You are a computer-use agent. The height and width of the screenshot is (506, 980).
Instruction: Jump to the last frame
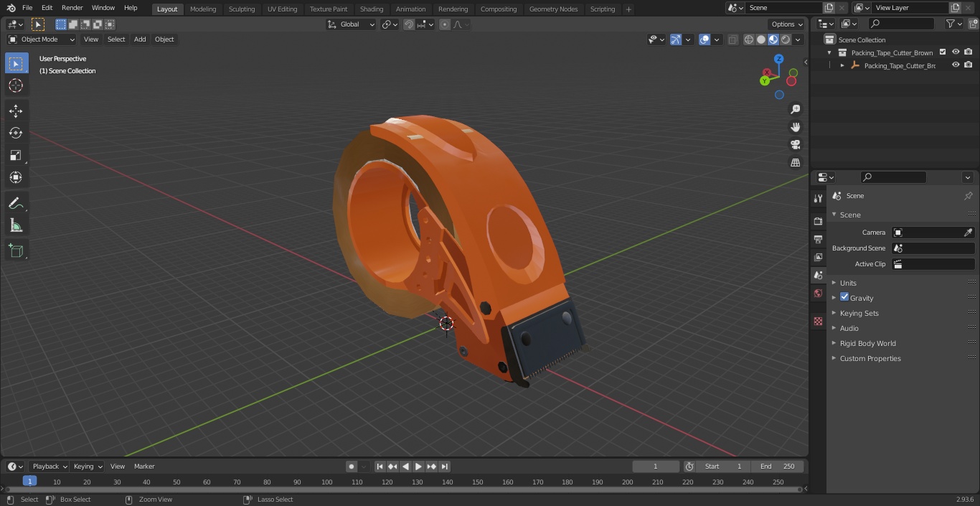tap(445, 467)
